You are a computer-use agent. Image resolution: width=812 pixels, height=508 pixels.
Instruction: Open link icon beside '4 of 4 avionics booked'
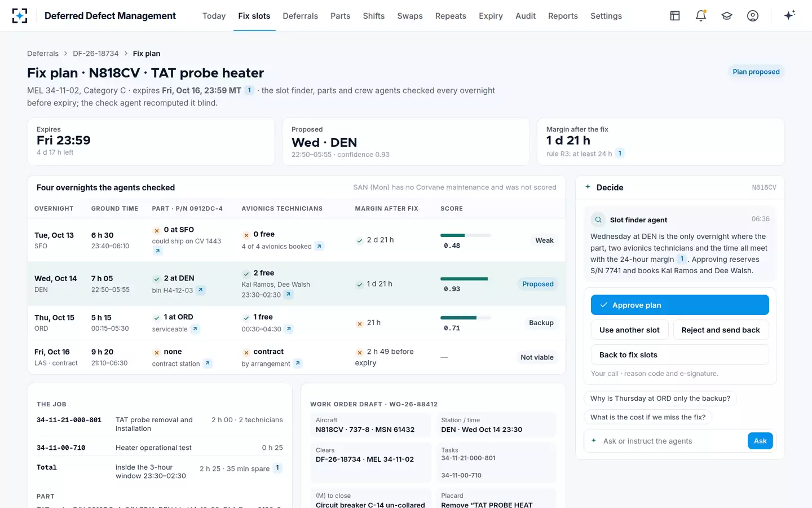(319, 246)
